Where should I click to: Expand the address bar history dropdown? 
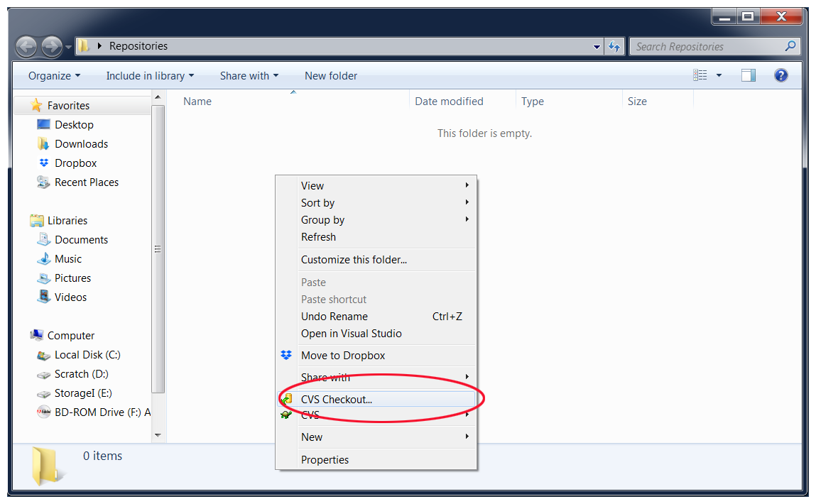pyautogui.click(x=597, y=47)
